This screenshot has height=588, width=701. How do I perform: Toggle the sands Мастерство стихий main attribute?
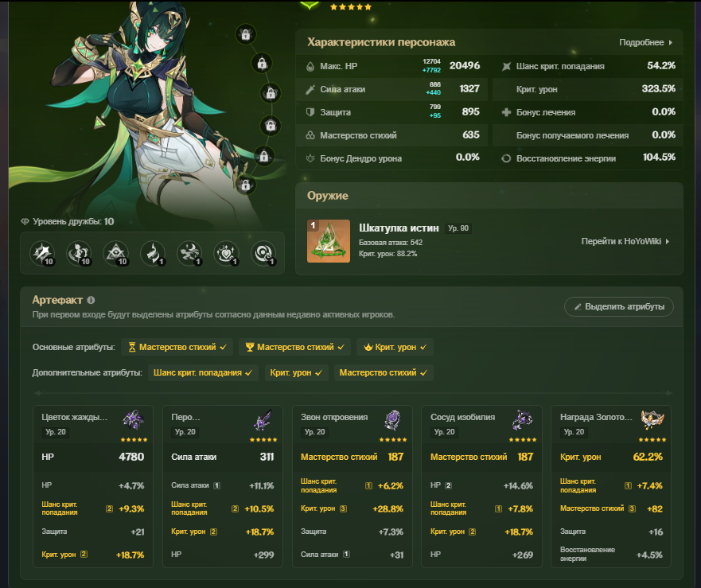[x=177, y=347]
